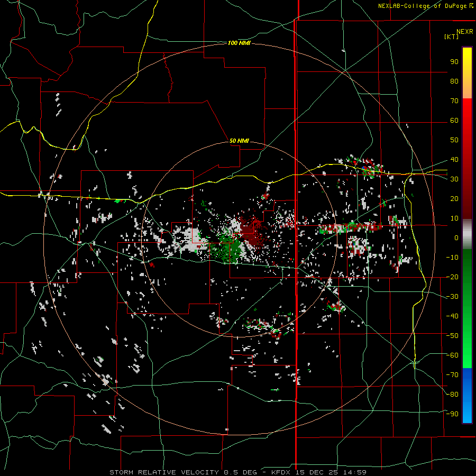Pick the blue segment of the color bar
Viewport: 476px width, 476px height.
[467, 395]
